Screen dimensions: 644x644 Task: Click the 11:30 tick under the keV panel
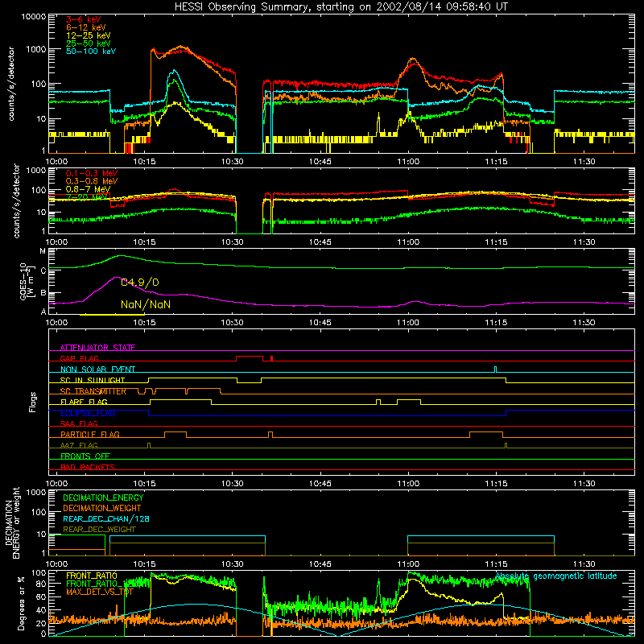coord(584,162)
